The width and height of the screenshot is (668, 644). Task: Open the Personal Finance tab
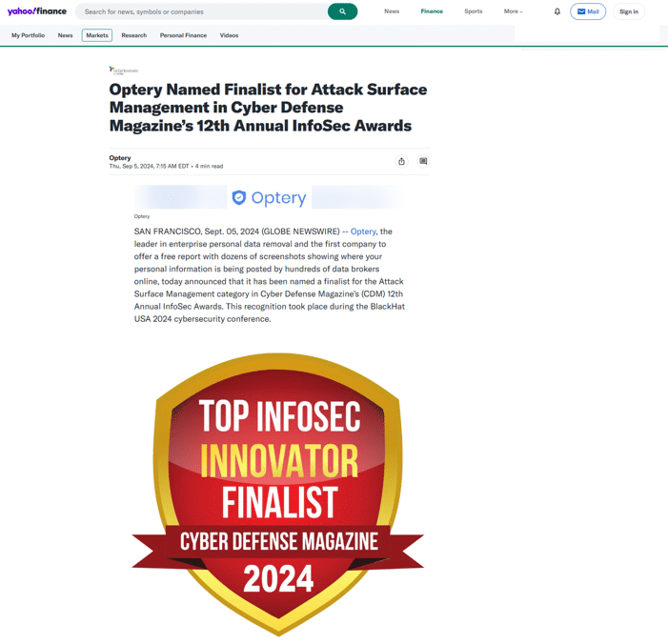[183, 35]
